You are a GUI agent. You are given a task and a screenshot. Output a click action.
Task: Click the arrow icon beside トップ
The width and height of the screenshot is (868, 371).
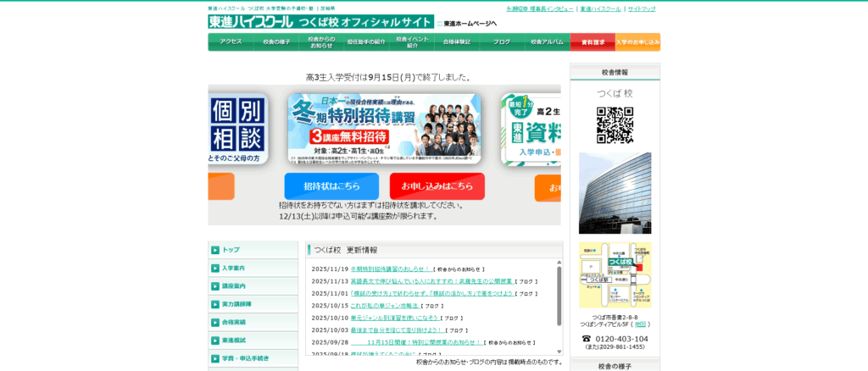tap(215, 250)
